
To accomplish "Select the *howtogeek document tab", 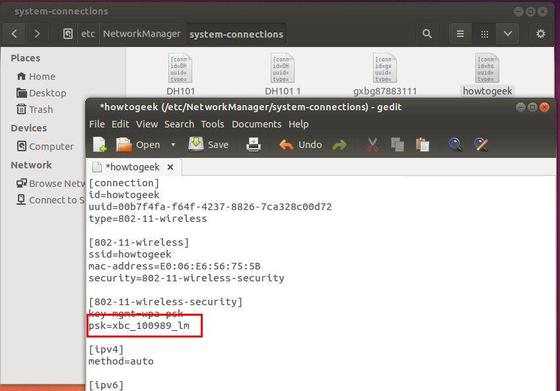I will (x=132, y=167).
